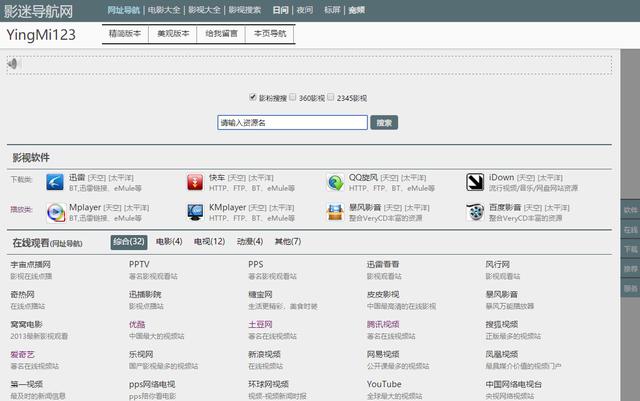Image resolution: width=640 pixels, height=401 pixels.
Task: Switch to the 动漫(4) category tab
Action: [250, 242]
